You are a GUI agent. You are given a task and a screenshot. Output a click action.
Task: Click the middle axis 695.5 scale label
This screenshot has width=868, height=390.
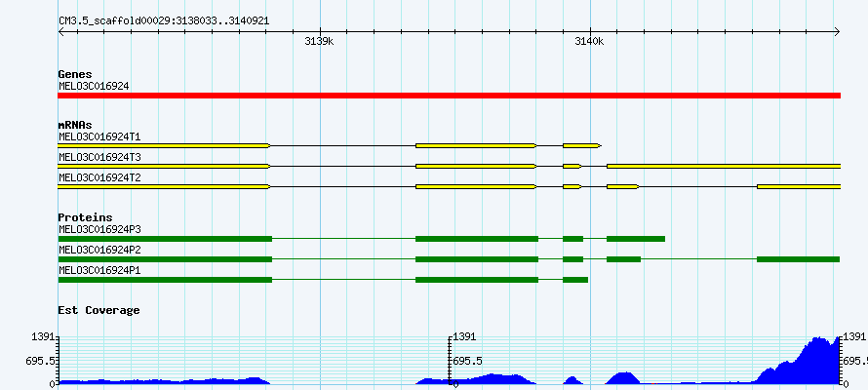coord(468,361)
